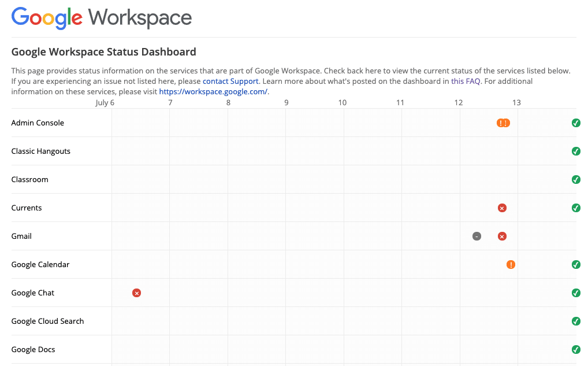Open the Google Calendar orange warning icon
The image size is (588, 366).
[x=511, y=265]
